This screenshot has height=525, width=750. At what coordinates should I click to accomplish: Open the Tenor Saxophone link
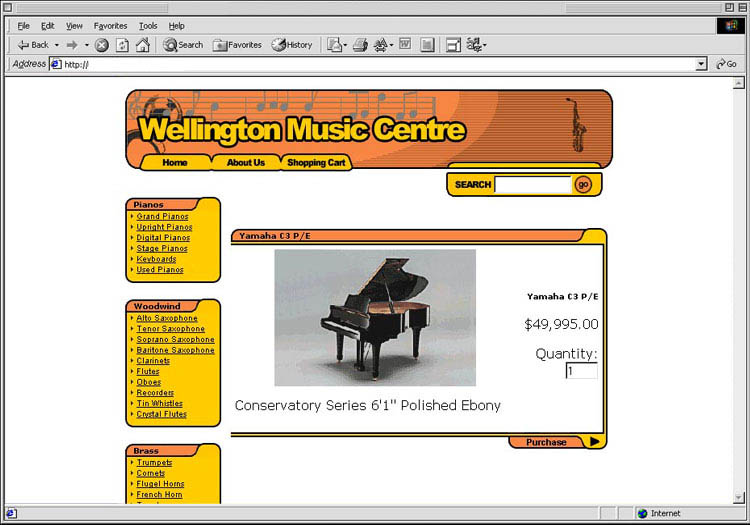click(x=170, y=328)
